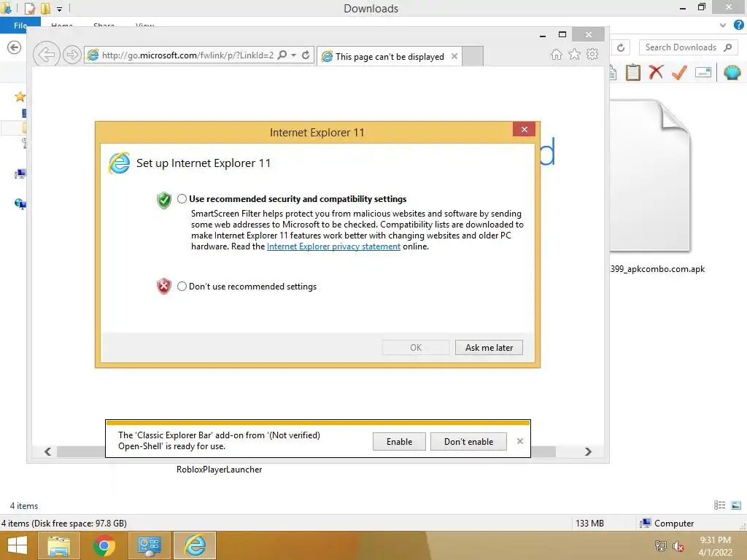Click the Internet Explorer taskbar icon
Image resolution: width=747 pixels, height=560 pixels.
pyautogui.click(x=195, y=545)
